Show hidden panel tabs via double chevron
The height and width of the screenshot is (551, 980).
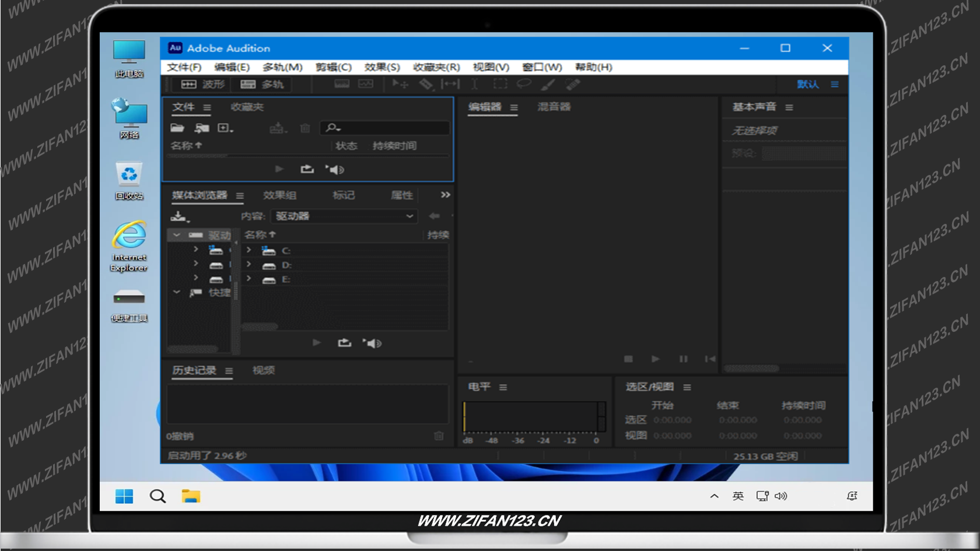pos(446,195)
